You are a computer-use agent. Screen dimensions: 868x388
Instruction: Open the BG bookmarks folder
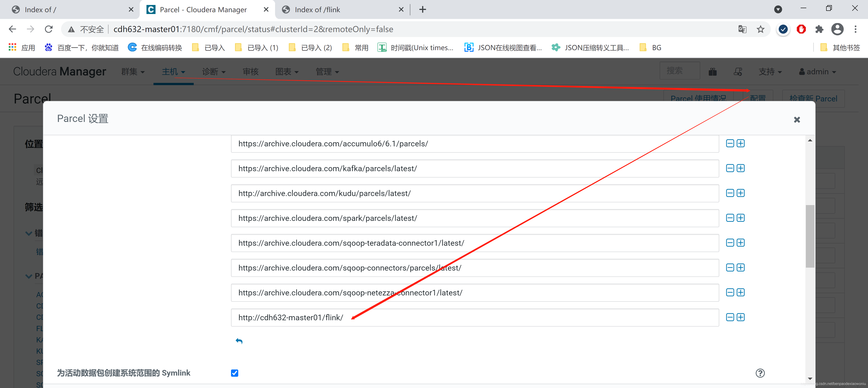click(x=651, y=47)
